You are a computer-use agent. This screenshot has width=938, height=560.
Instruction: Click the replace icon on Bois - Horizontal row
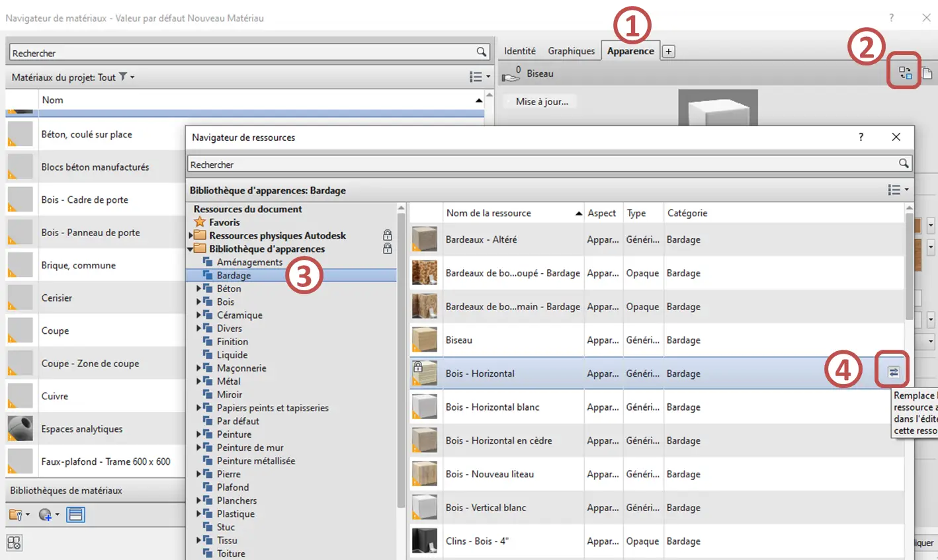tap(893, 373)
